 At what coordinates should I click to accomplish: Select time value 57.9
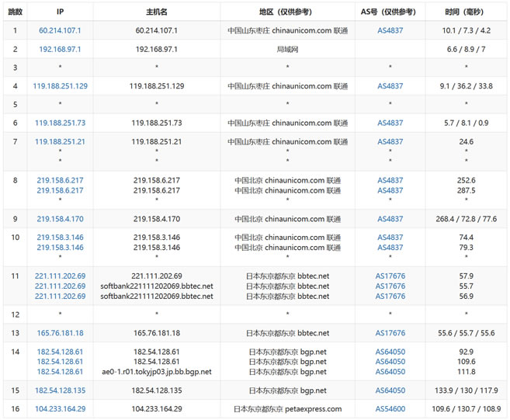click(x=466, y=276)
